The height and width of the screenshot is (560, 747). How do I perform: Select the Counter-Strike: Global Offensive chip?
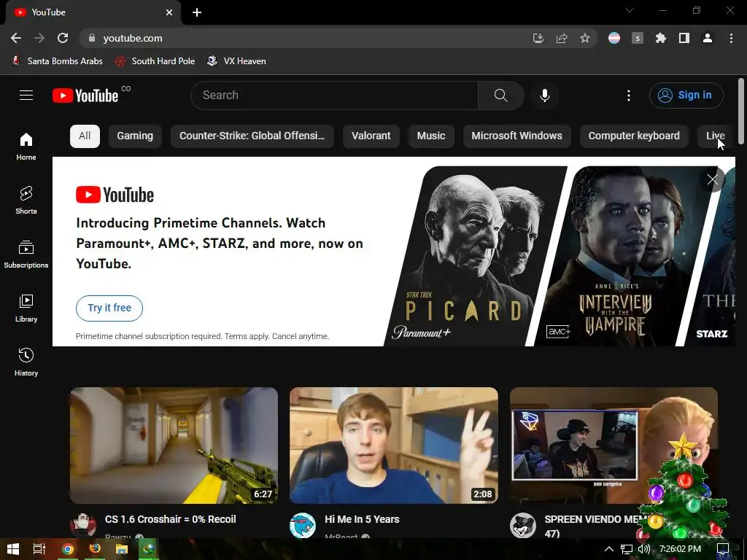252,136
